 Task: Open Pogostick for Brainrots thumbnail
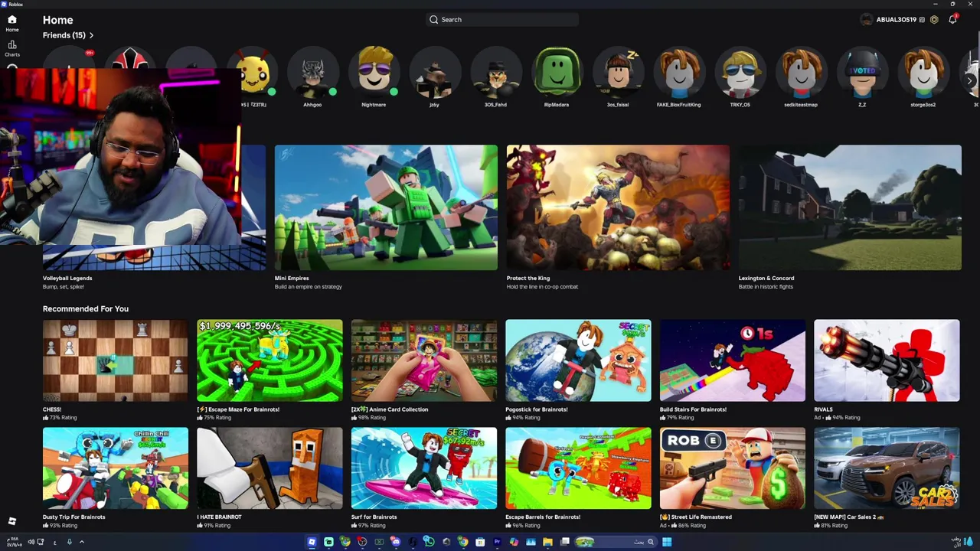pyautogui.click(x=578, y=360)
